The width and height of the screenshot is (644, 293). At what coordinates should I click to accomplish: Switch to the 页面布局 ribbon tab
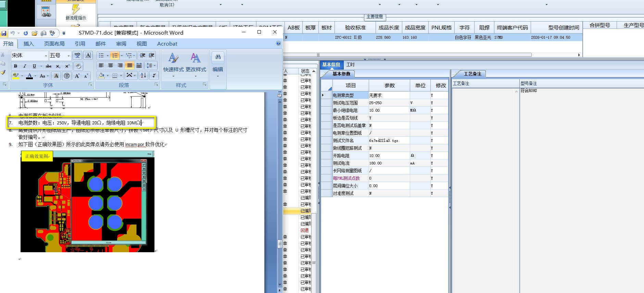point(54,44)
